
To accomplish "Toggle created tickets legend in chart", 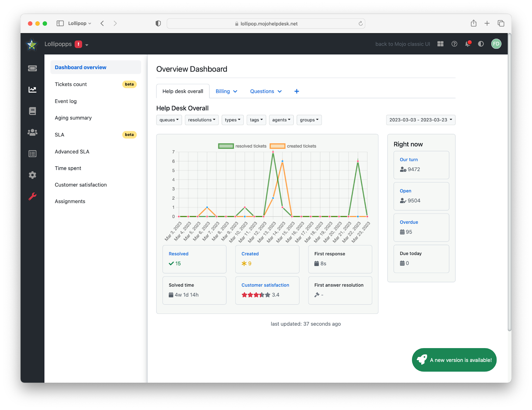I will (x=293, y=146).
